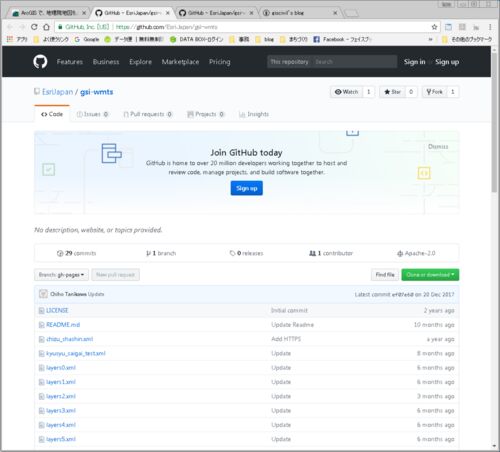The image size is (500, 452).
Task: Open the README.md file
Action: click(63, 325)
